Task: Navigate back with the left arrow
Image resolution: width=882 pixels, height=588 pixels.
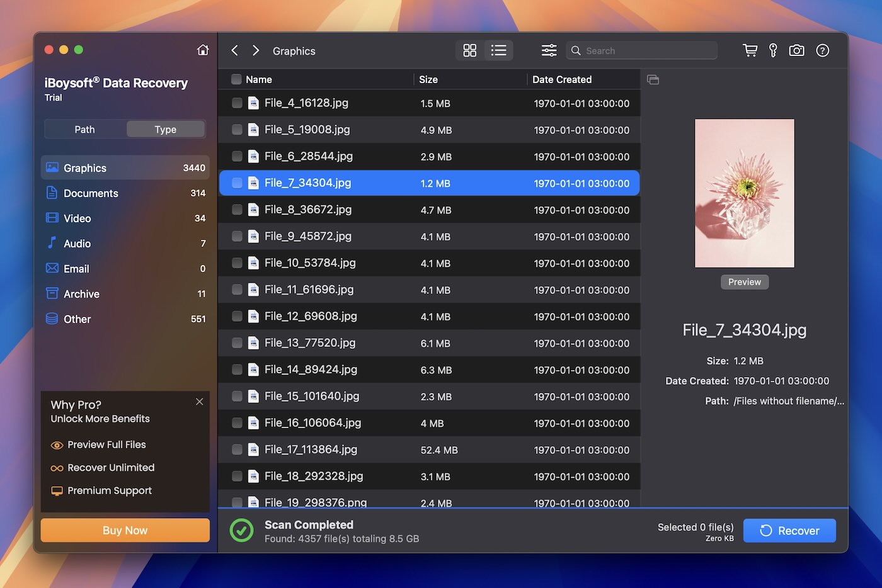Action: (x=234, y=50)
